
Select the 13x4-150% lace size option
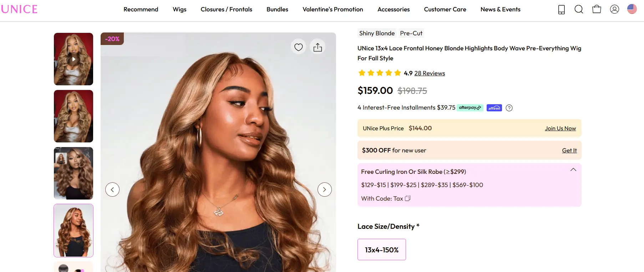381,250
